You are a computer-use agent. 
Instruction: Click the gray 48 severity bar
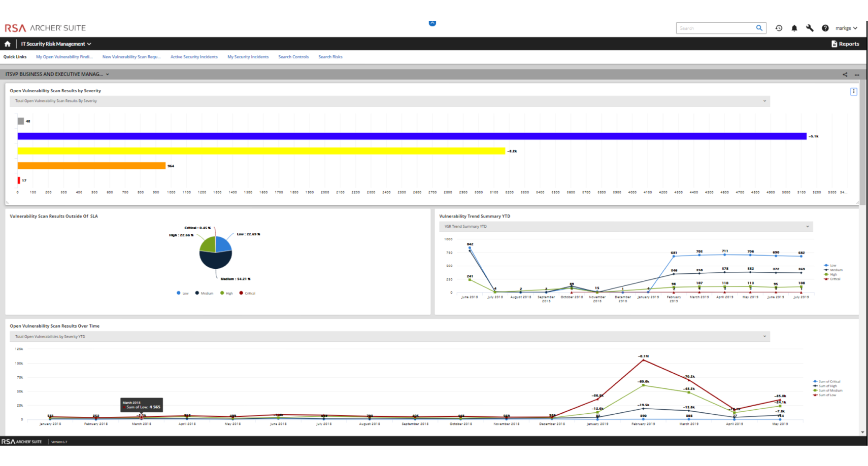pos(21,121)
